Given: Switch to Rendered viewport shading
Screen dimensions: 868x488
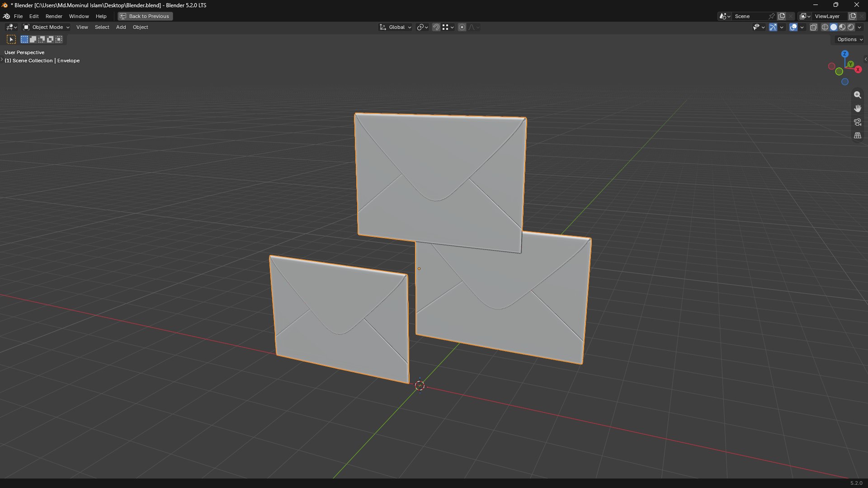Looking at the screenshot, I should pos(851,27).
